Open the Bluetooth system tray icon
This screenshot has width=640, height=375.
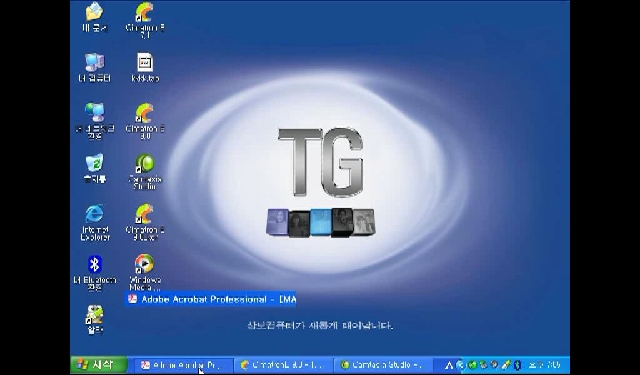[517, 365]
